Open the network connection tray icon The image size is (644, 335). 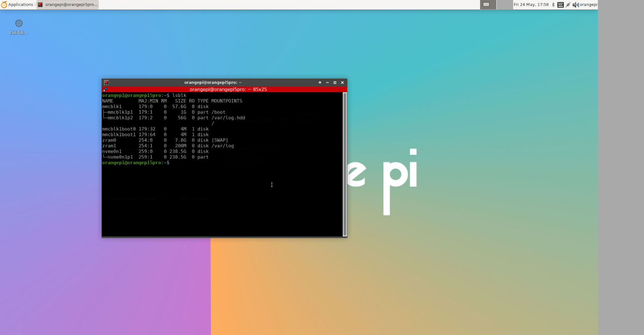pyautogui.click(x=568, y=5)
